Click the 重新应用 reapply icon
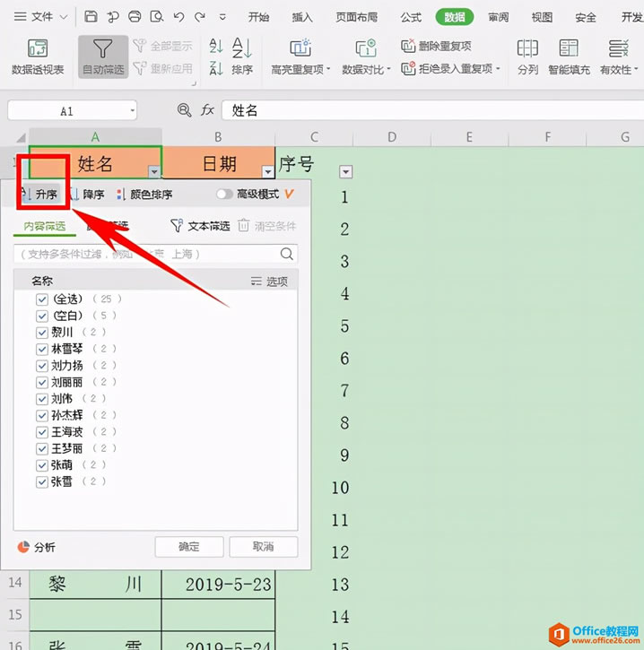Viewport: 644px width, 650px height. 162,68
